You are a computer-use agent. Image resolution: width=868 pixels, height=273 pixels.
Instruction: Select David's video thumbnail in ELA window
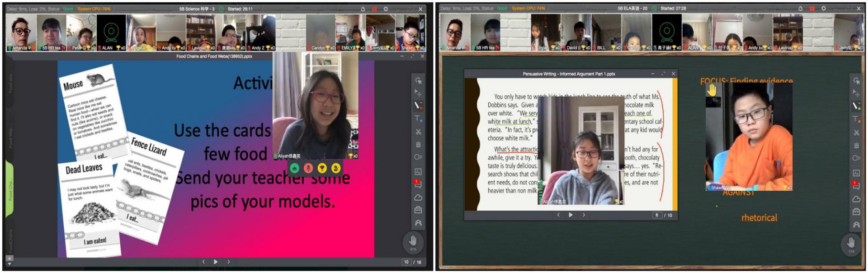coord(576,32)
